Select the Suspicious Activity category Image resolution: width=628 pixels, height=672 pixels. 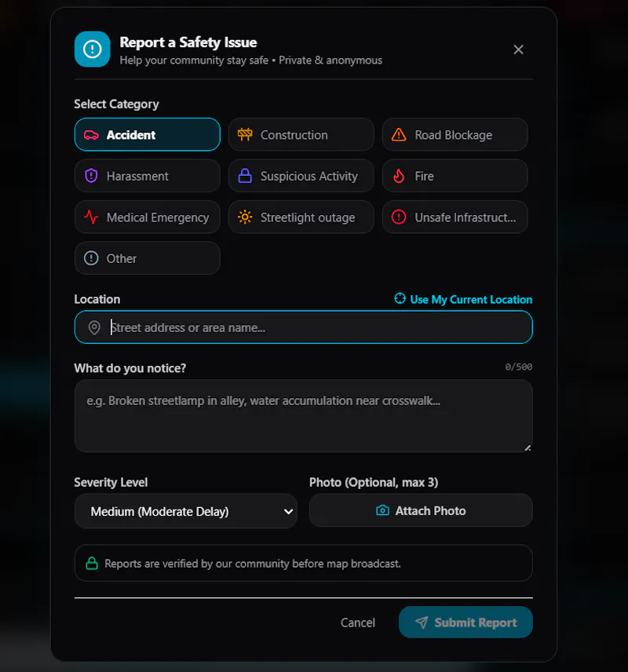[301, 176]
